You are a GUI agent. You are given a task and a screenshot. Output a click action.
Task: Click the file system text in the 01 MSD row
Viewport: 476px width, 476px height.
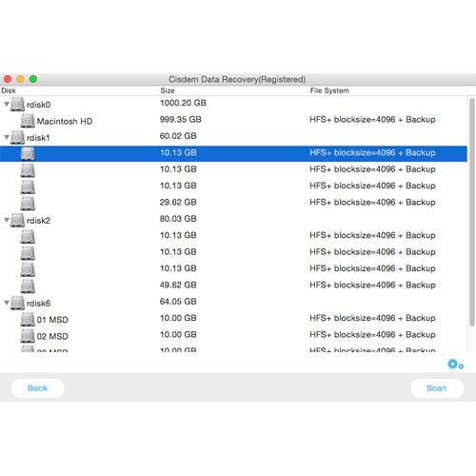[x=372, y=318]
